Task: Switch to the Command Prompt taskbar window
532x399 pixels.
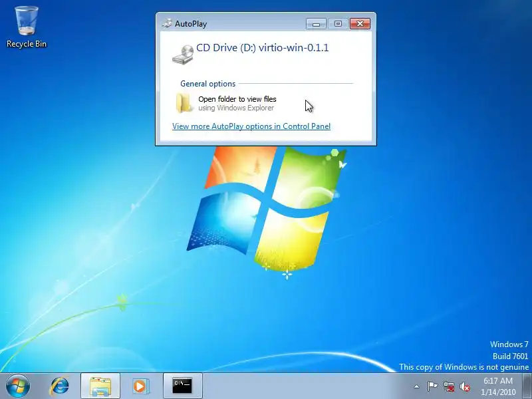Action: coord(182,386)
